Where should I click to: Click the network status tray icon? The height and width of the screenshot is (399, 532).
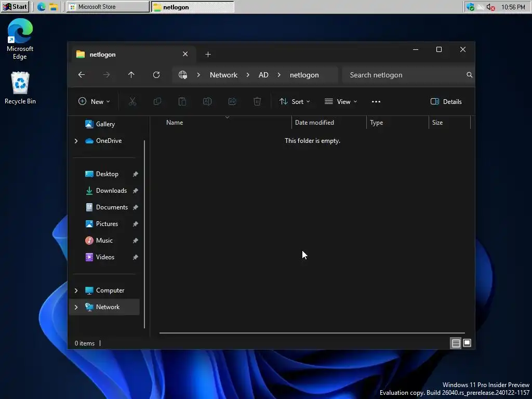click(x=481, y=7)
